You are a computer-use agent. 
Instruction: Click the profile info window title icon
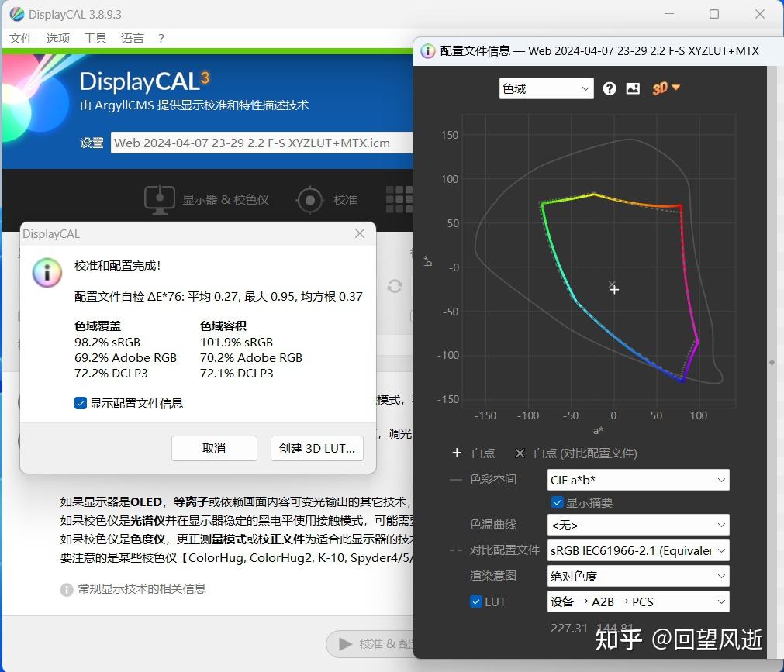point(427,51)
